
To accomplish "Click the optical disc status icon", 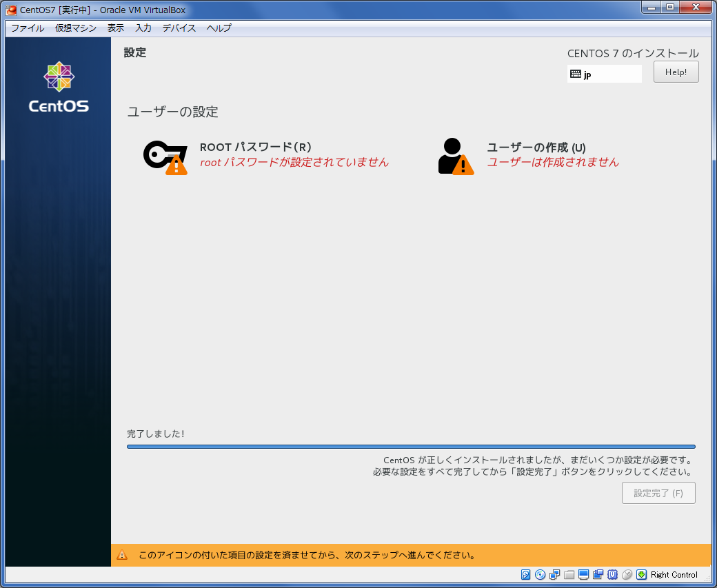I will pos(541,575).
